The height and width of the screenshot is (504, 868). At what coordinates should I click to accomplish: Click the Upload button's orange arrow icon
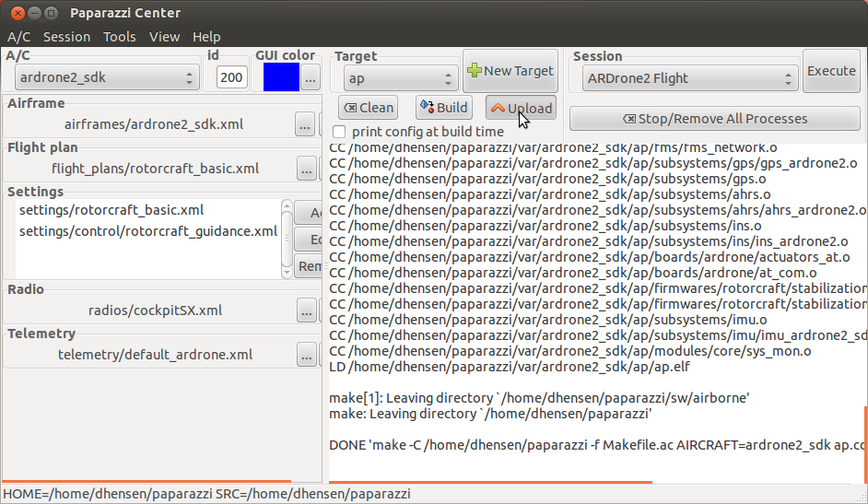[x=498, y=109]
